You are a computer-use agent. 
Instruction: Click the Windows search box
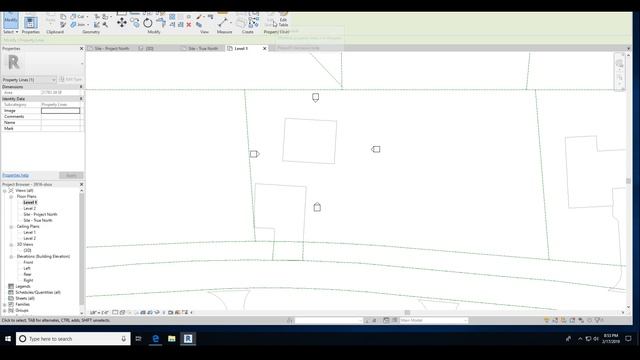click(73, 339)
